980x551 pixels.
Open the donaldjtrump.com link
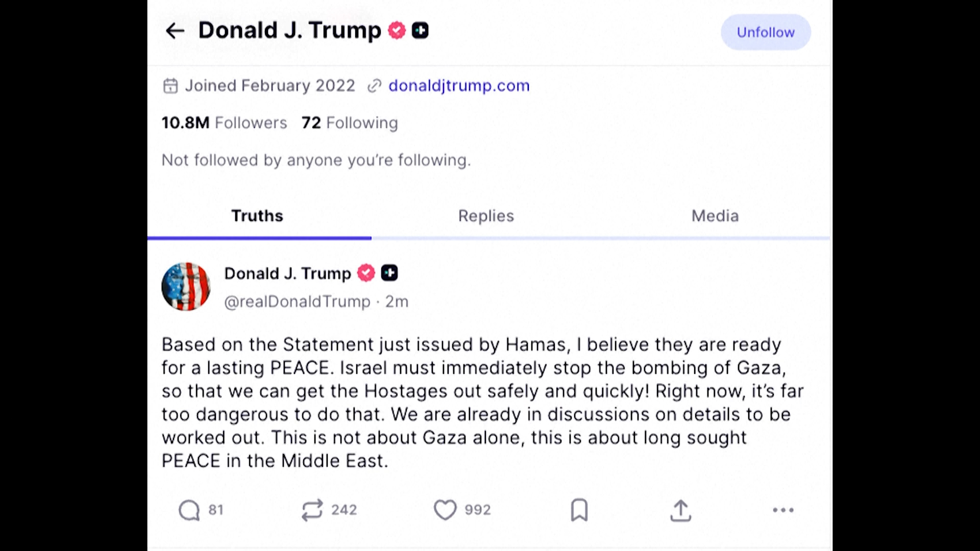(x=459, y=86)
